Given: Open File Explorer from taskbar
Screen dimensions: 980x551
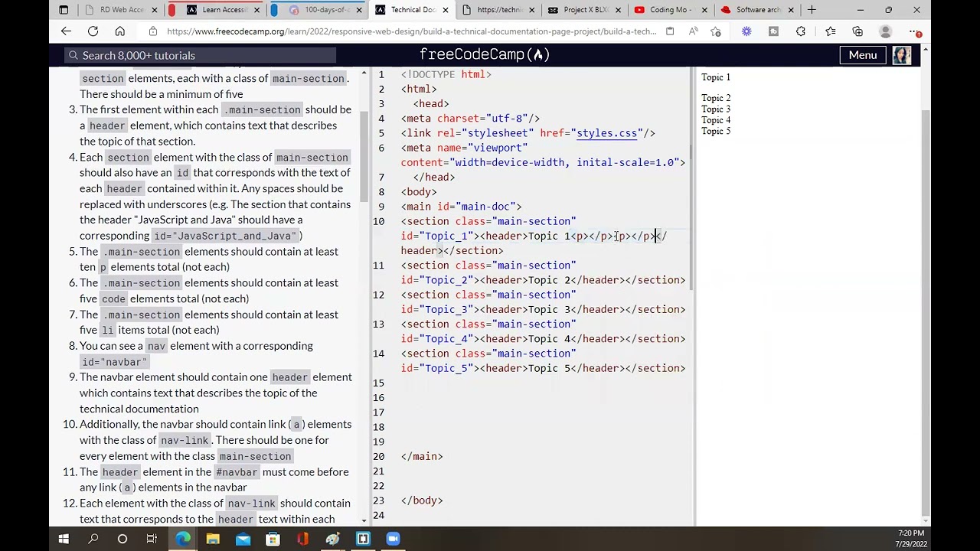Looking at the screenshot, I should click(x=213, y=539).
